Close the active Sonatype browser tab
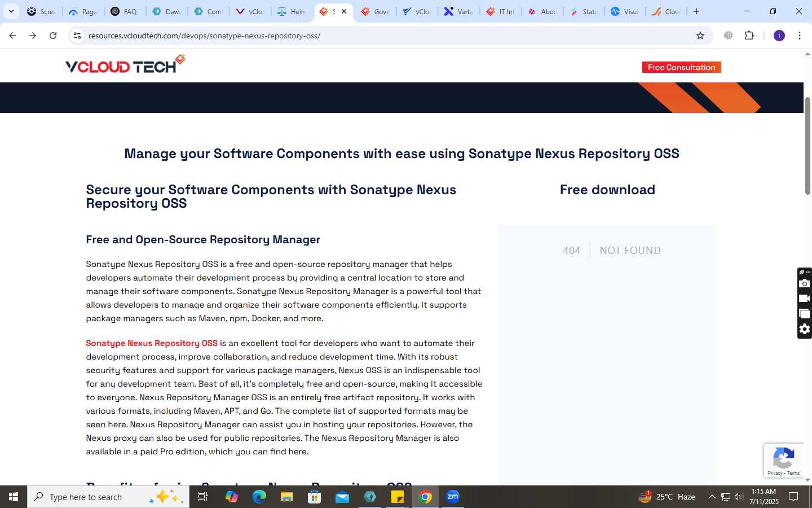Image resolution: width=812 pixels, height=508 pixels. [344, 11]
